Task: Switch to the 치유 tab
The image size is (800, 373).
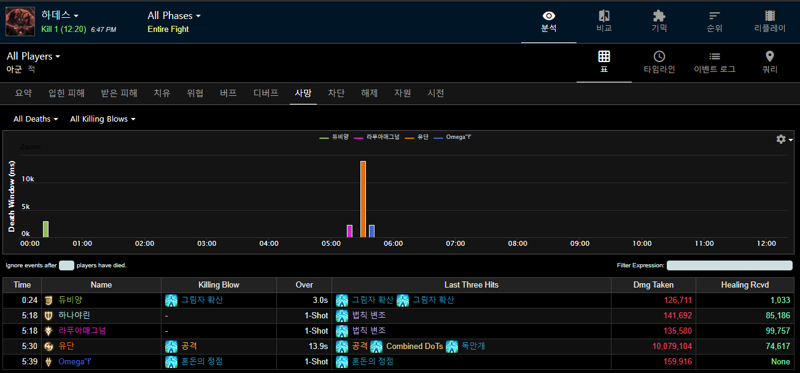Action: point(162,93)
